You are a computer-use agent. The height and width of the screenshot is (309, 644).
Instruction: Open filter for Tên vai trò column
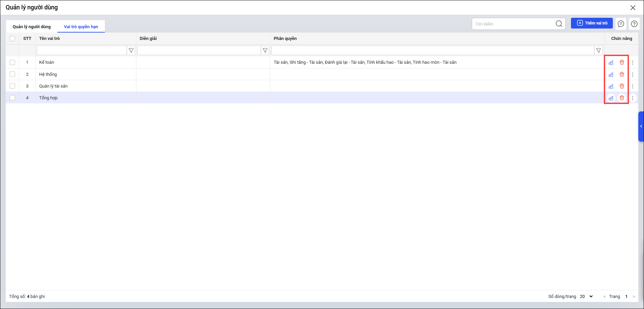click(x=131, y=51)
